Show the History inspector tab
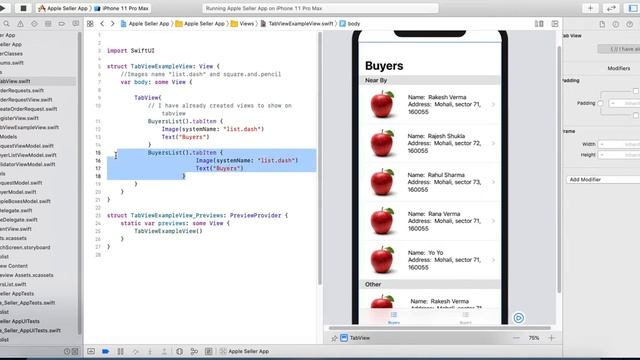 click(x=616, y=24)
